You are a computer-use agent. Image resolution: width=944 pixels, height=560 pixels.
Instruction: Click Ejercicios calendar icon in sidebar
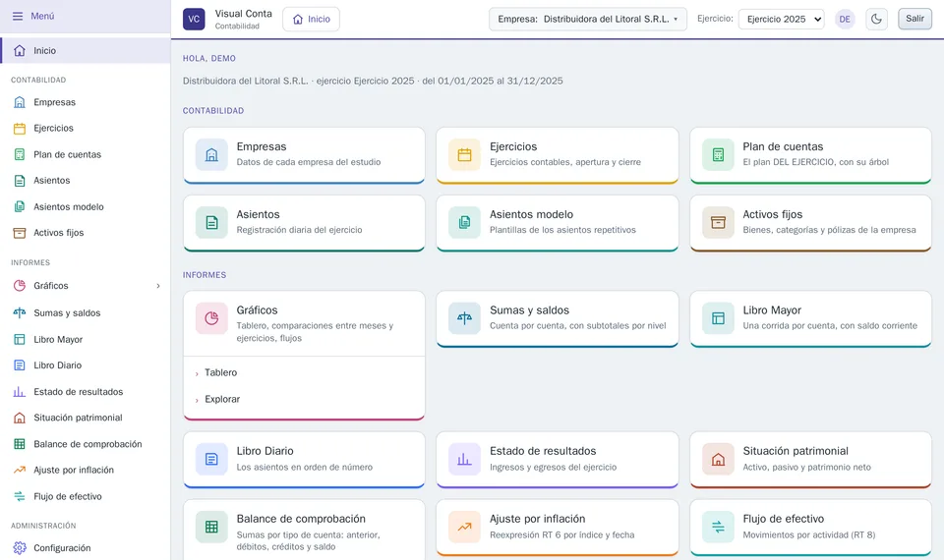20,128
